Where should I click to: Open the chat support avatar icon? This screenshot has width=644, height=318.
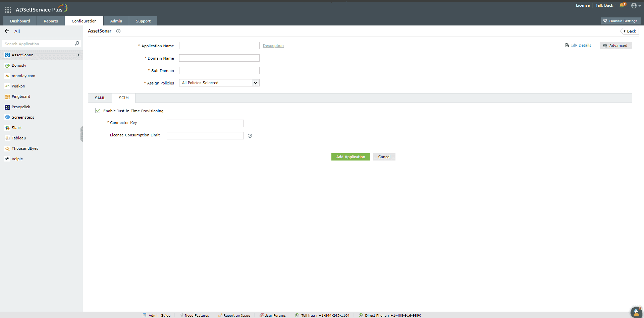pyautogui.click(x=636, y=312)
